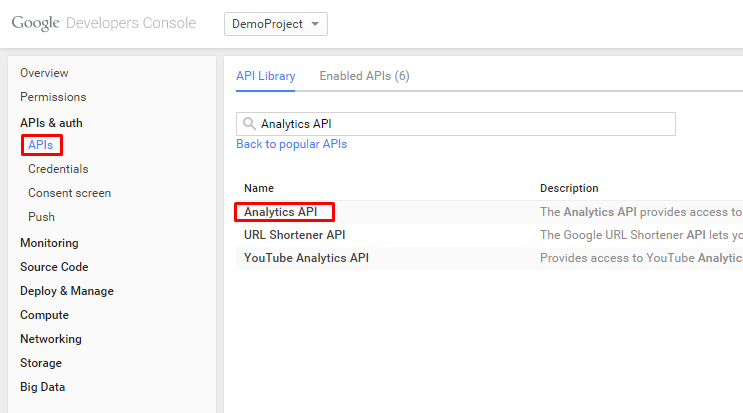
Task: Switch to the Enabled APIs (6) tab
Action: pyautogui.click(x=364, y=76)
